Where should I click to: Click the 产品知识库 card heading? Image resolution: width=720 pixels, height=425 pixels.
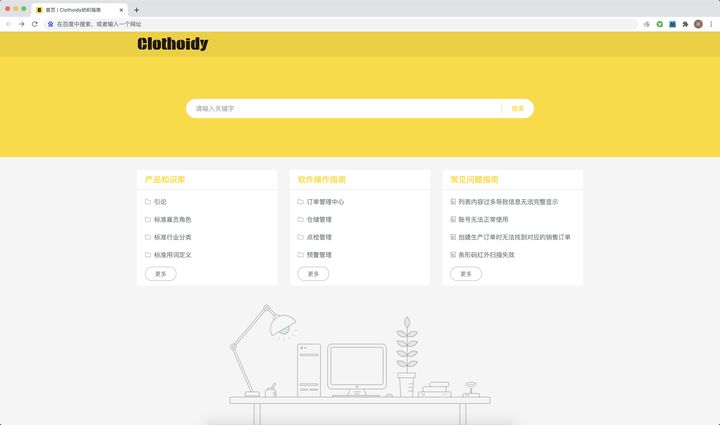click(165, 179)
